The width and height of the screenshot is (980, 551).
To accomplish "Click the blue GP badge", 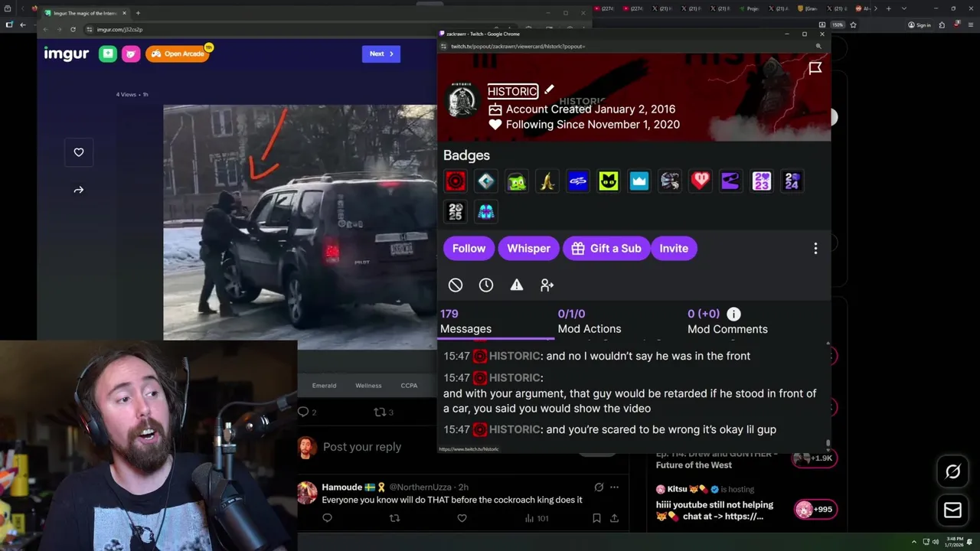I will coord(578,181).
